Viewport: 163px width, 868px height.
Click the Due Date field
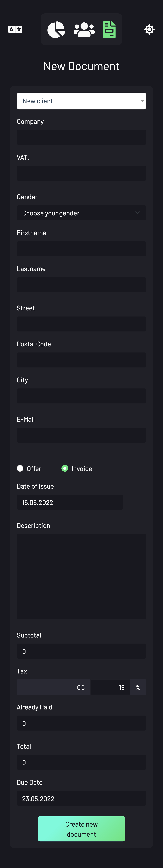[x=81, y=799]
